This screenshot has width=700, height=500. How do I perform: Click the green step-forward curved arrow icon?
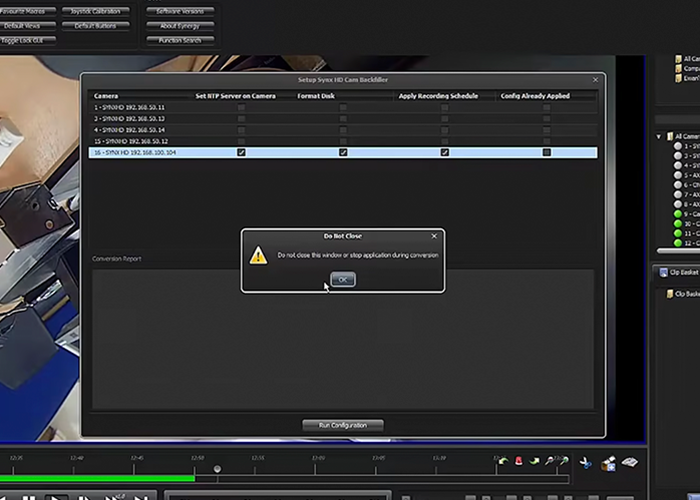(534, 461)
